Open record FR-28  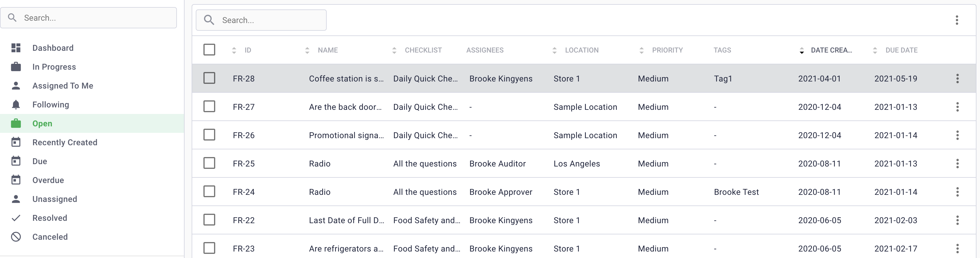244,79
